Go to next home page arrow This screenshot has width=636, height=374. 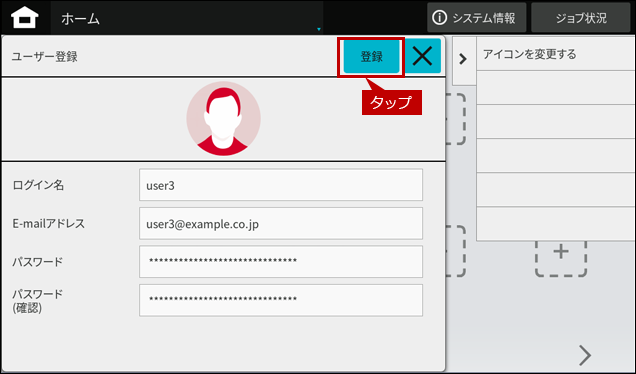point(584,355)
